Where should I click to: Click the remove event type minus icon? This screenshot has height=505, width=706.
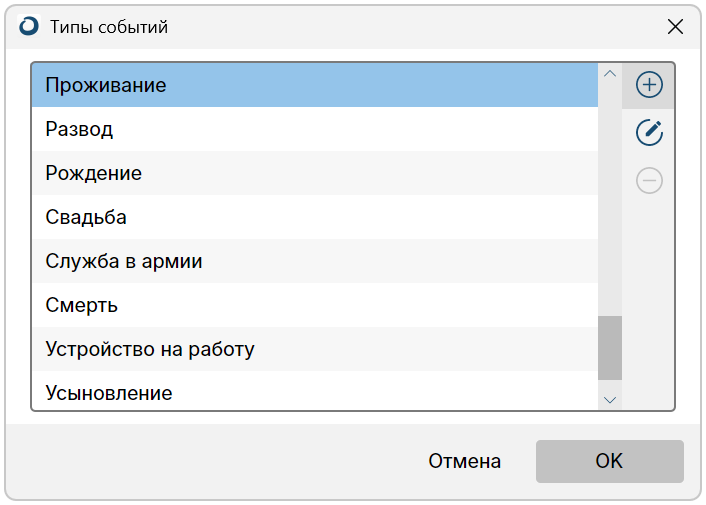(x=649, y=180)
